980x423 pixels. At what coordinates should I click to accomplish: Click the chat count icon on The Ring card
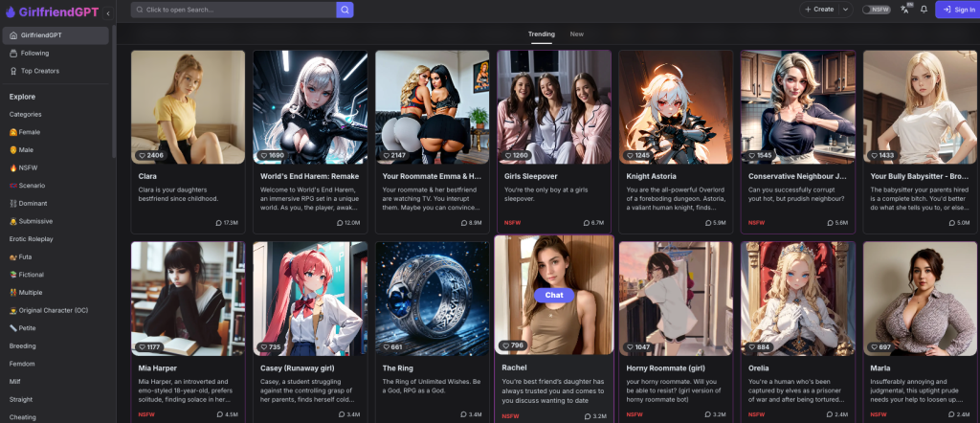point(461,414)
